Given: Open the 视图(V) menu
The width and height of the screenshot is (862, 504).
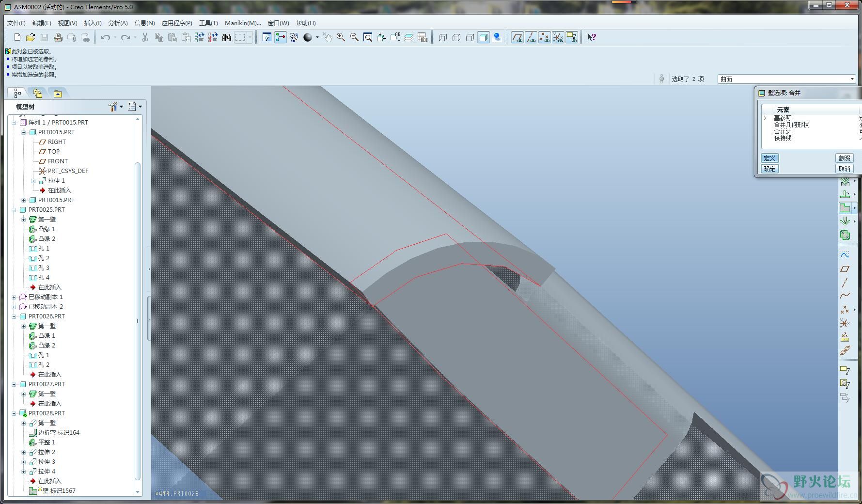Looking at the screenshot, I should click(x=67, y=23).
